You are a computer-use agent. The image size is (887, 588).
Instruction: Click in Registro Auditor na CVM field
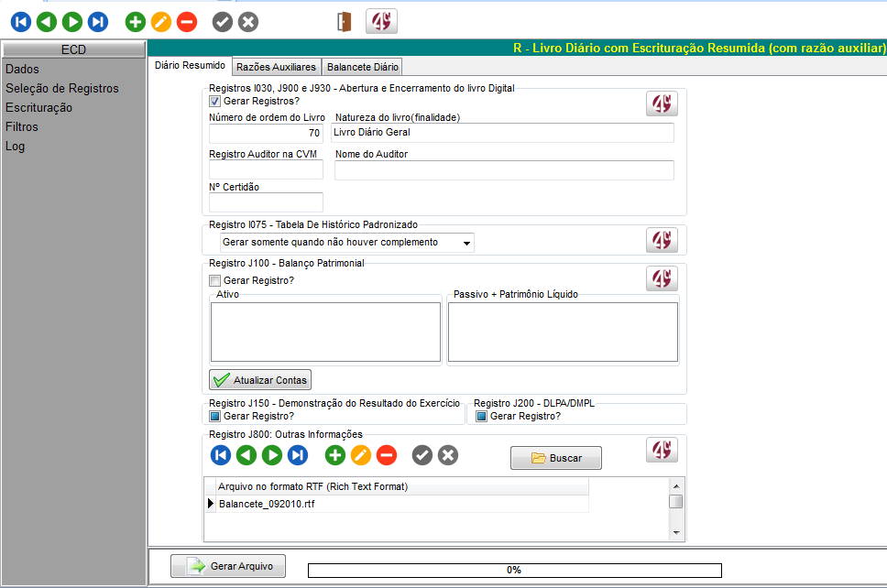pos(266,169)
